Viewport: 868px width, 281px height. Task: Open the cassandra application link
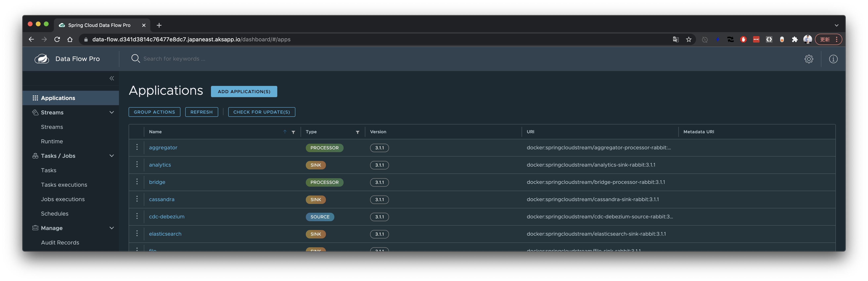point(162,199)
